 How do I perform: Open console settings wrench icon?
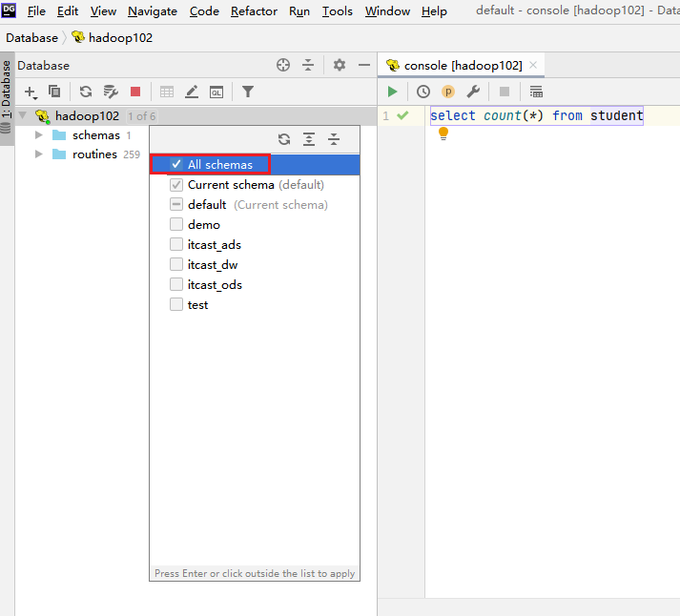tap(473, 92)
